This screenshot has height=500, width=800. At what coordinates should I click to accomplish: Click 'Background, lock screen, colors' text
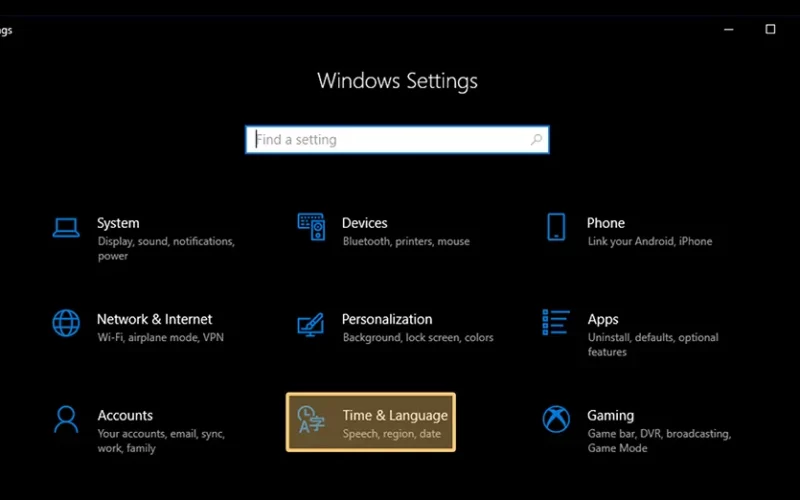click(x=418, y=337)
